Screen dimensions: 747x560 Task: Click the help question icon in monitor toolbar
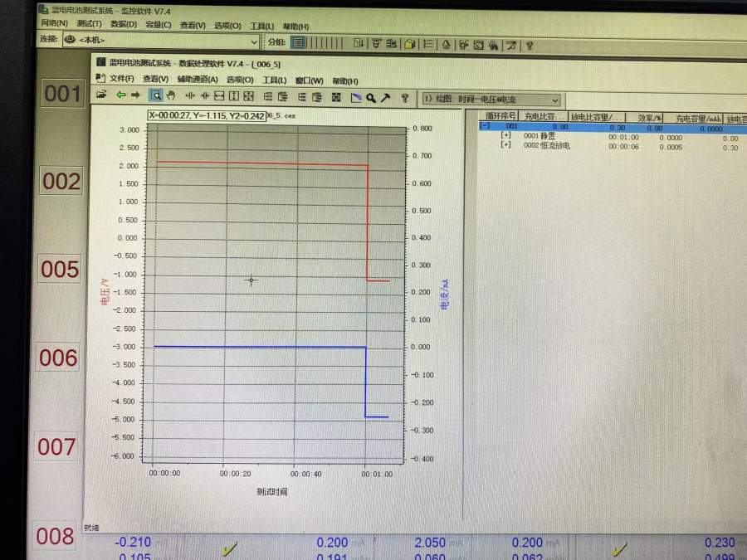[x=529, y=46]
